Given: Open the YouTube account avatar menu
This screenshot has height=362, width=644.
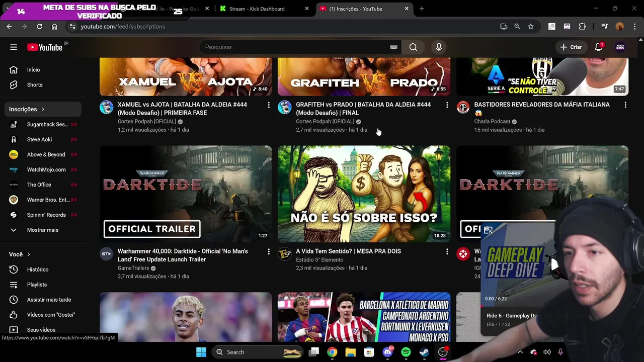Looking at the screenshot, I should [x=620, y=47].
